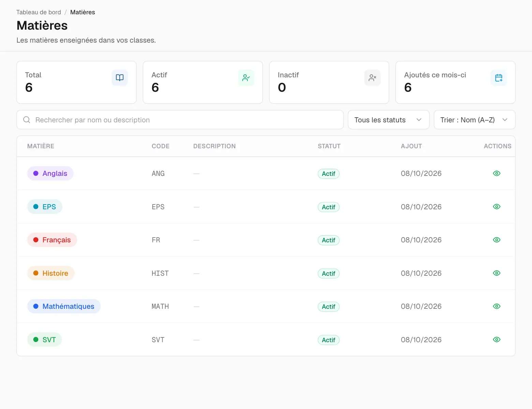The height and width of the screenshot is (409, 532).
Task: Click the Anglais subject badge
Action: pyautogui.click(x=50, y=173)
